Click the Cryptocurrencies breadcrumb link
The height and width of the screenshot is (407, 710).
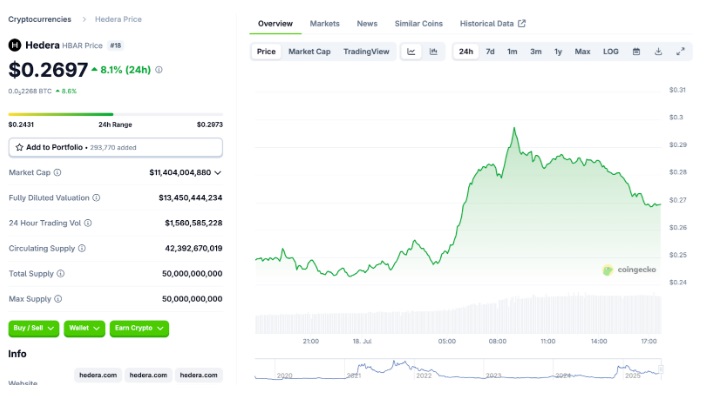tap(40, 19)
